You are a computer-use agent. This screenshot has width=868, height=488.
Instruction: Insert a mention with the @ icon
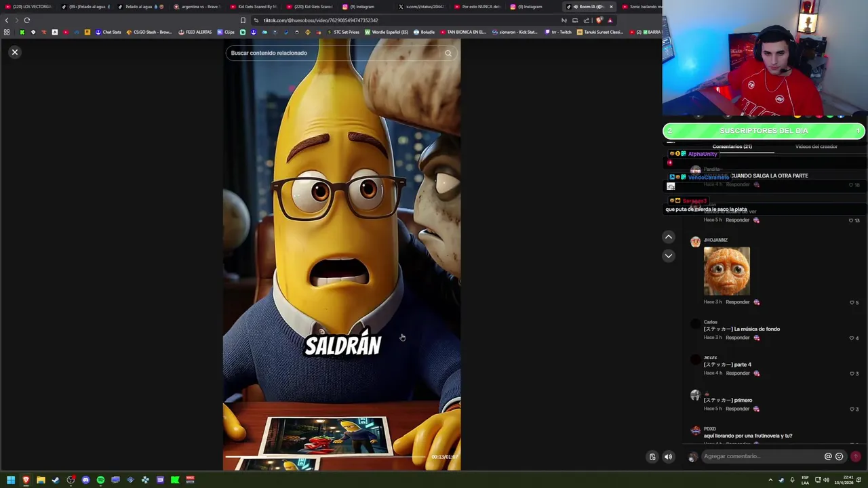[x=828, y=457]
